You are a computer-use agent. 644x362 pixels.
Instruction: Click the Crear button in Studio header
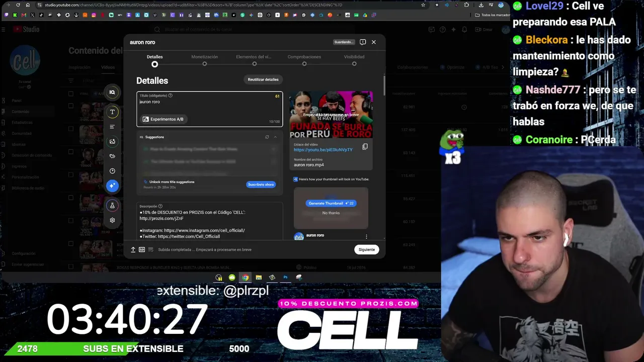484,30
